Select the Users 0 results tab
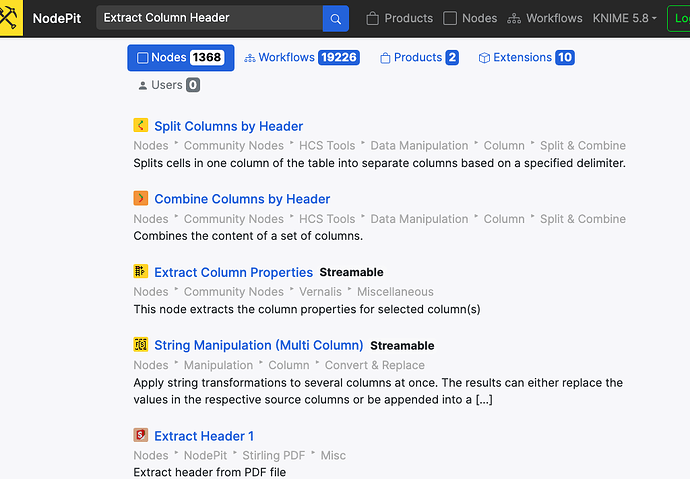 tap(168, 85)
